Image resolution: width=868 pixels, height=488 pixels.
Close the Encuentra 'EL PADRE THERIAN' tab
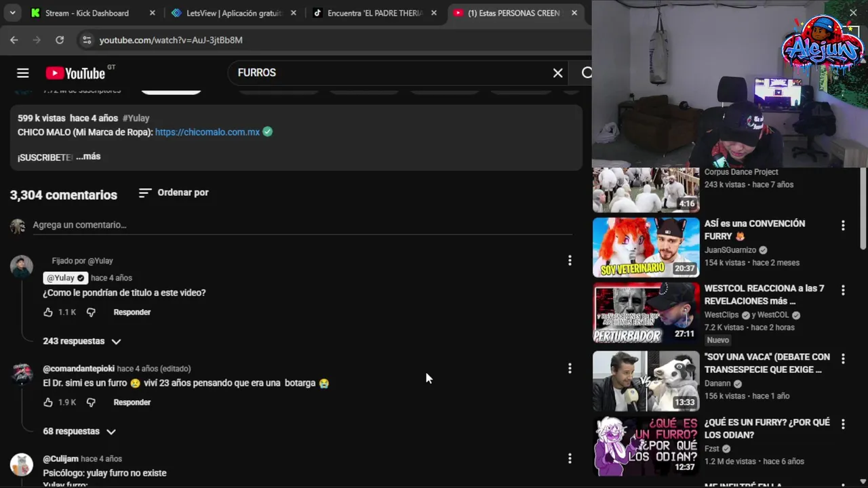pyautogui.click(x=434, y=13)
